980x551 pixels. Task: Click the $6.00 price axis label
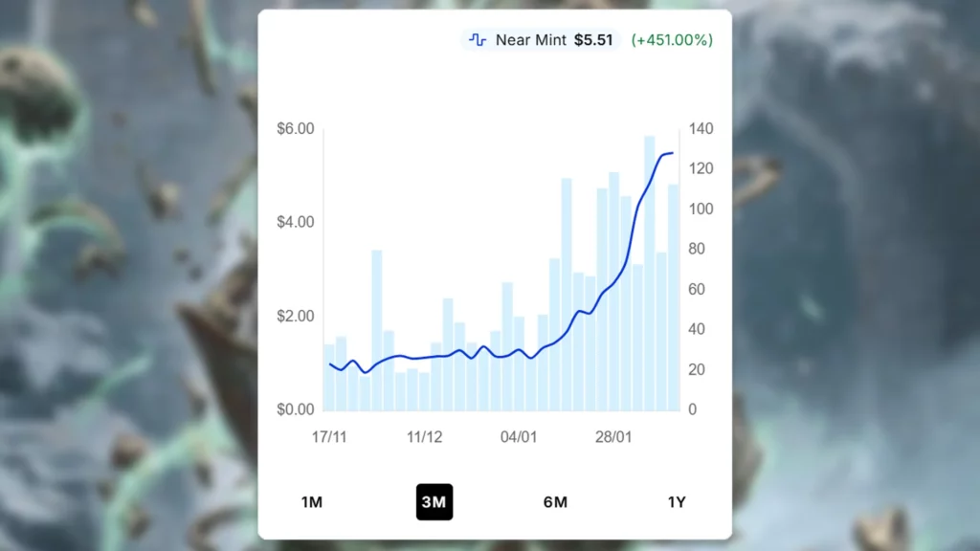pos(296,129)
